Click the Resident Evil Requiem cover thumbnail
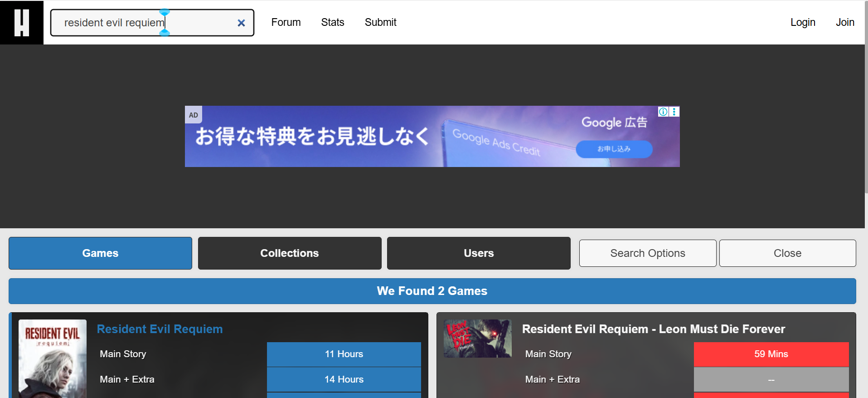The image size is (868, 398). [x=53, y=359]
